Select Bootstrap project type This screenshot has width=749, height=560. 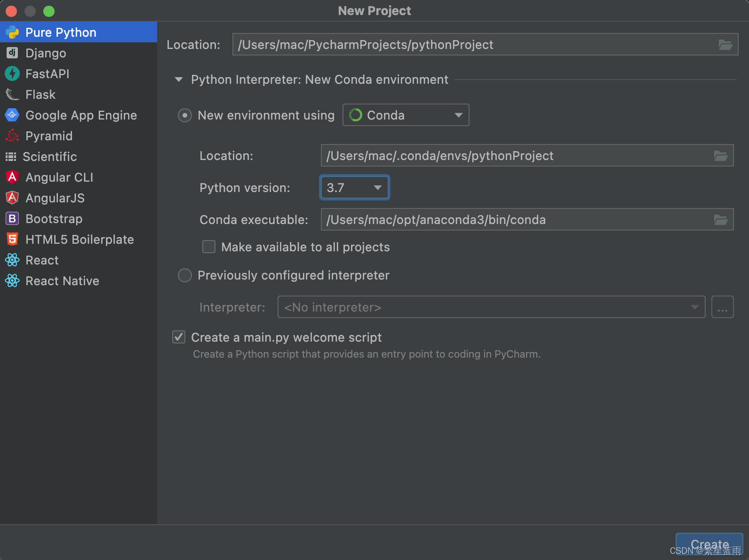pos(79,218)
